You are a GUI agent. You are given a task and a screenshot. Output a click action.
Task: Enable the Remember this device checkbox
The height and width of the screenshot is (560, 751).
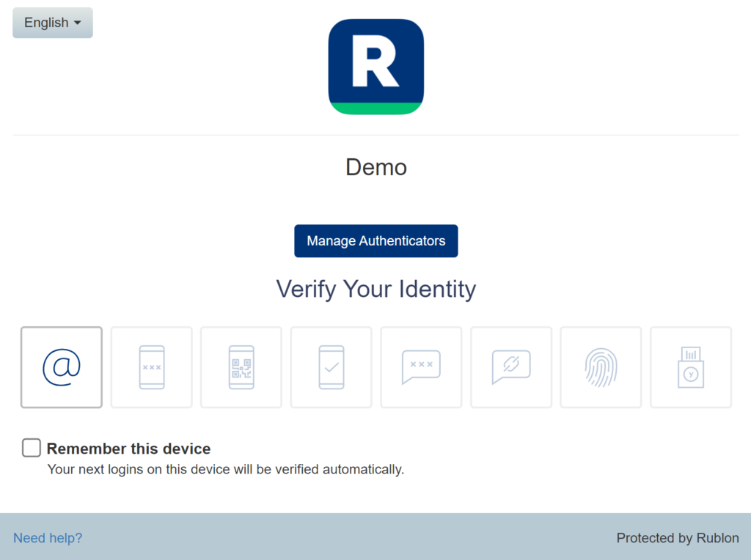point(31,448)
